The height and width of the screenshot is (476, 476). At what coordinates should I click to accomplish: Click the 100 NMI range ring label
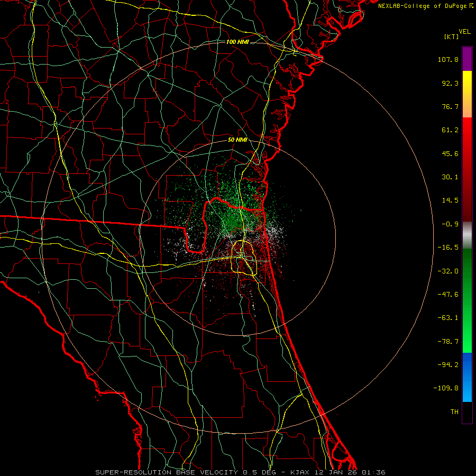point(237,42)
